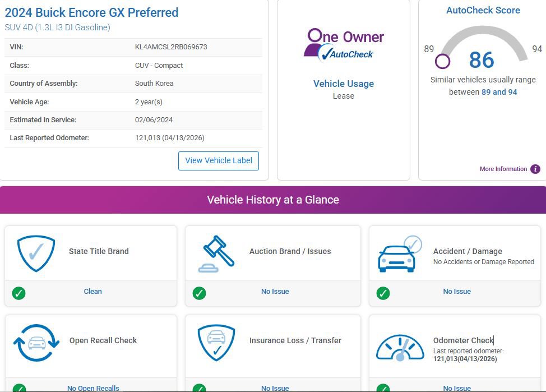546x392 pixels.
Task: Click the More Information info icon
Action: (535, 169)
